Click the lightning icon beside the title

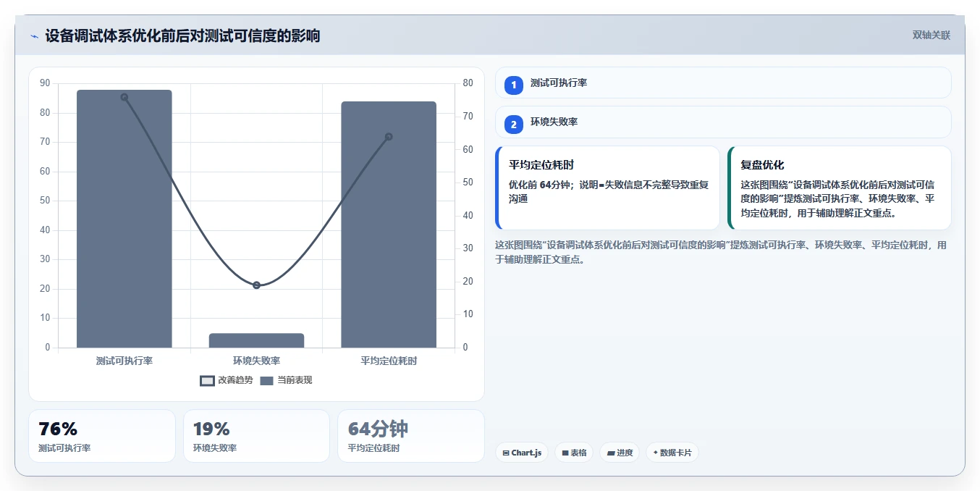click(34, 36)
